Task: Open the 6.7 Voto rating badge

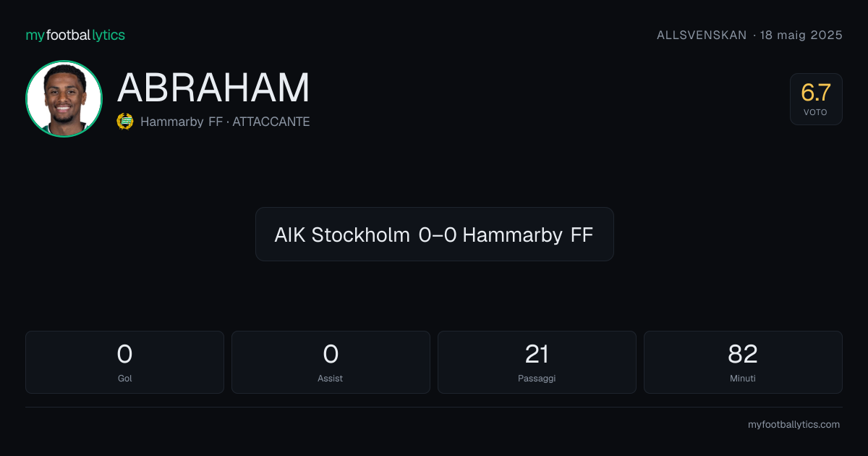Action: coord(816,99)
